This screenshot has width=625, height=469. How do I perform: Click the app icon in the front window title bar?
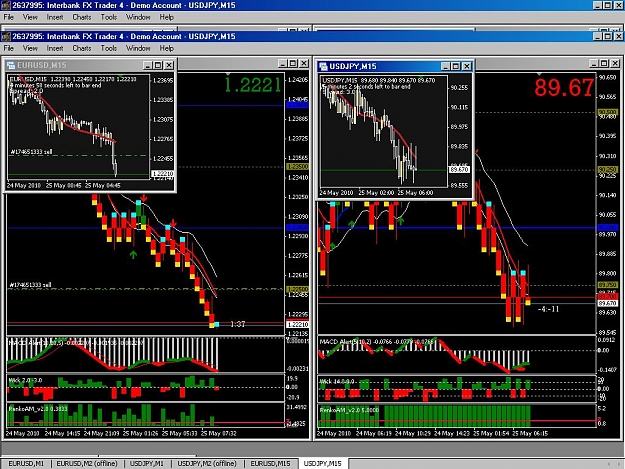coord(6,37)
